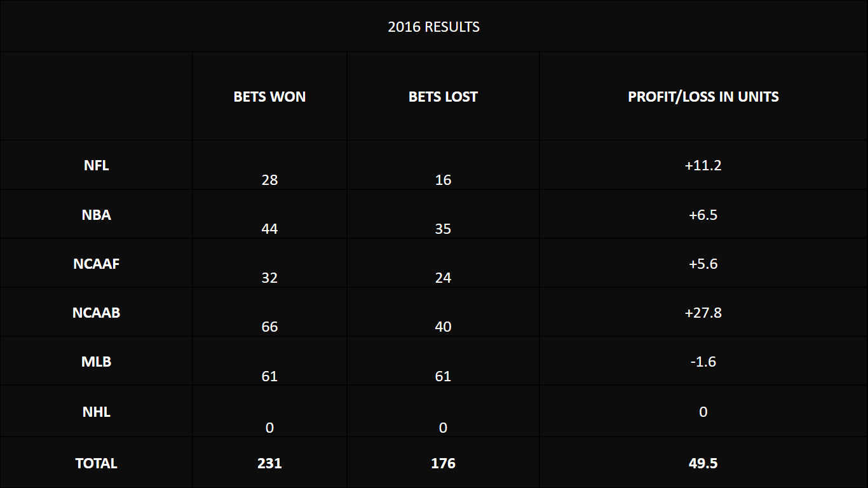
Task: Click the PROFIT/LOSS IN UNITS header
Action: (703, 97)
